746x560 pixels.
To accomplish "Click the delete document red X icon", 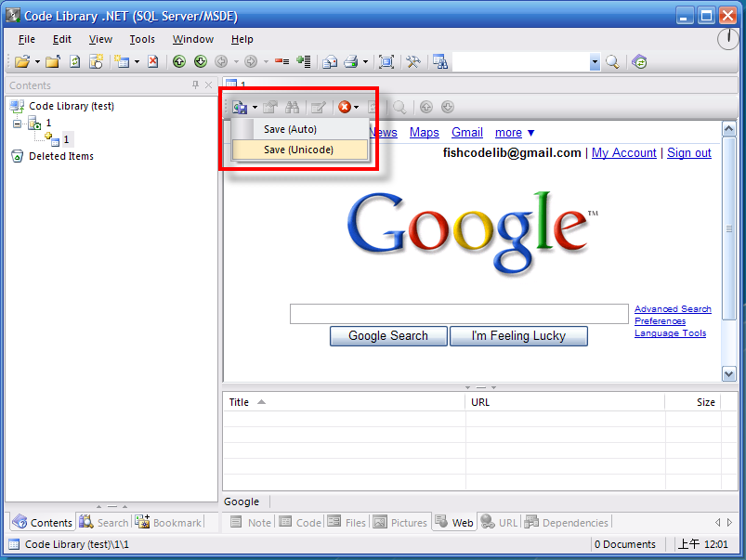I will point(152,62).
